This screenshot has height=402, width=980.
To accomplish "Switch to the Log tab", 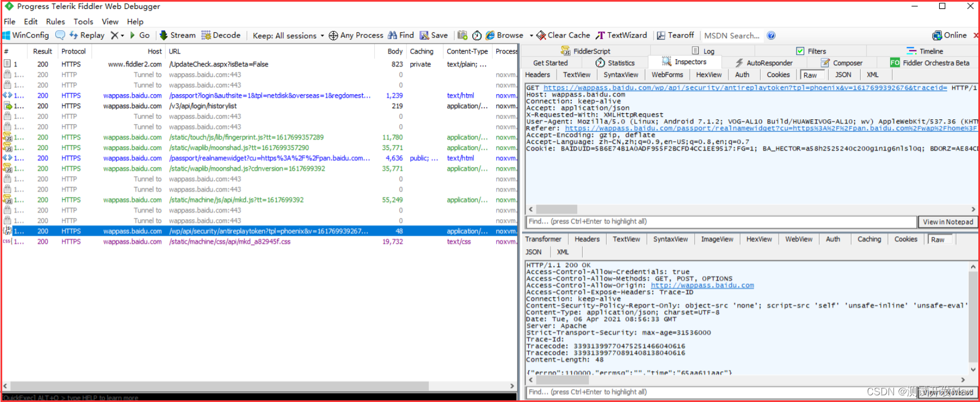I will (703, 51).
